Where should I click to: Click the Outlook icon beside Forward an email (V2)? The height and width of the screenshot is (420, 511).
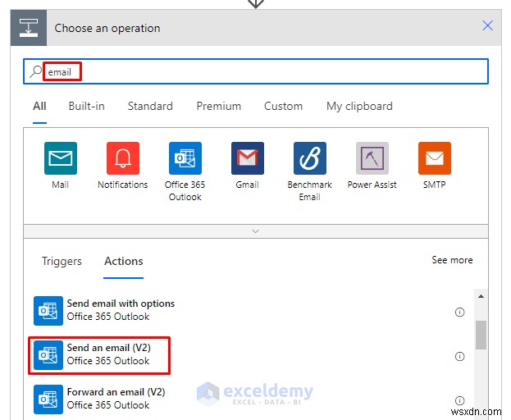point(48,399)
